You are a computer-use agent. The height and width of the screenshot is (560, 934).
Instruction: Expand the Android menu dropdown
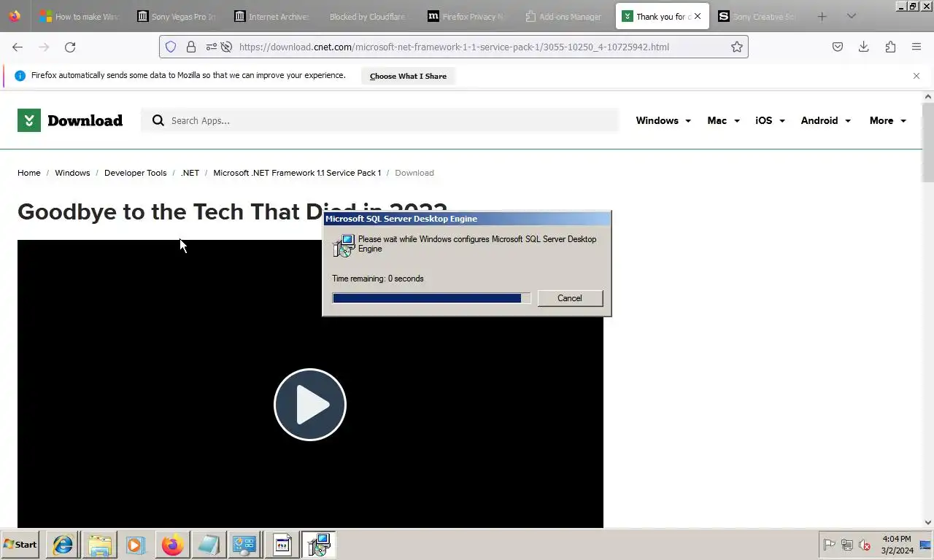pyautogui.click(x=826, y=120)
